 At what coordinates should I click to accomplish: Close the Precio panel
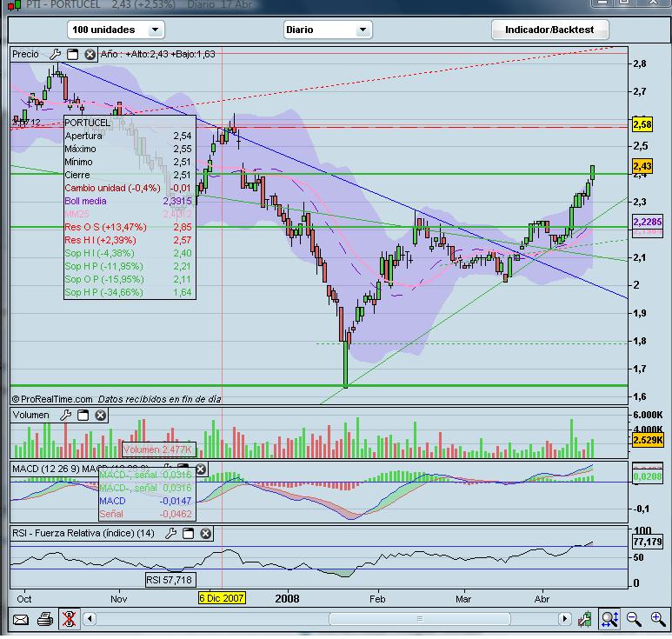tap(90, 55)
